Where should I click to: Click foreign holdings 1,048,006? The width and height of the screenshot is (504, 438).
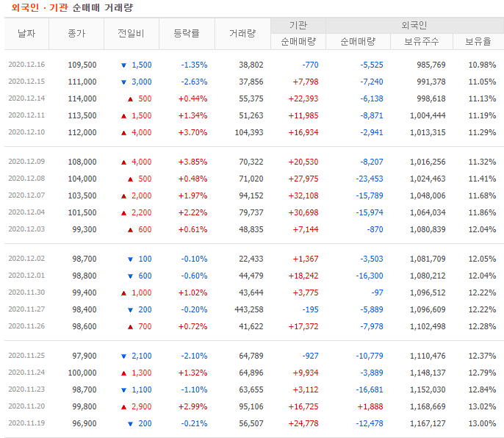click(428, 195)
